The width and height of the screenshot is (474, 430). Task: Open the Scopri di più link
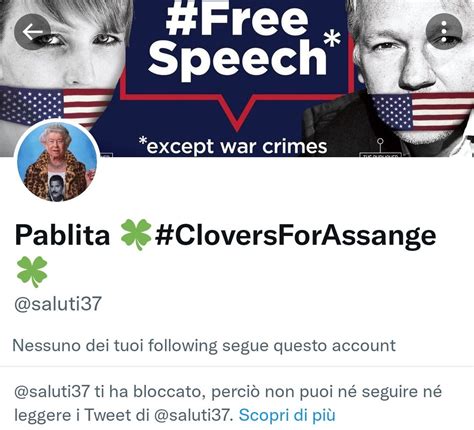click(287, 415)
